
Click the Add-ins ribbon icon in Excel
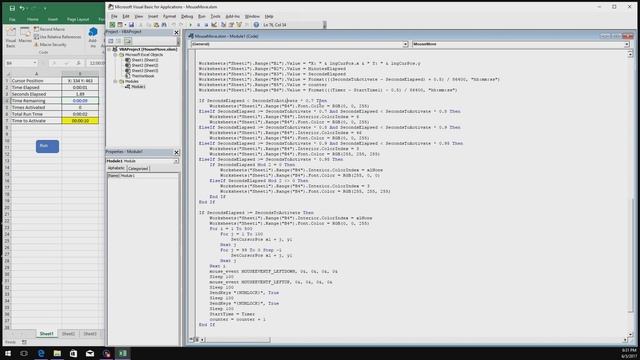[x=93, y=36]
